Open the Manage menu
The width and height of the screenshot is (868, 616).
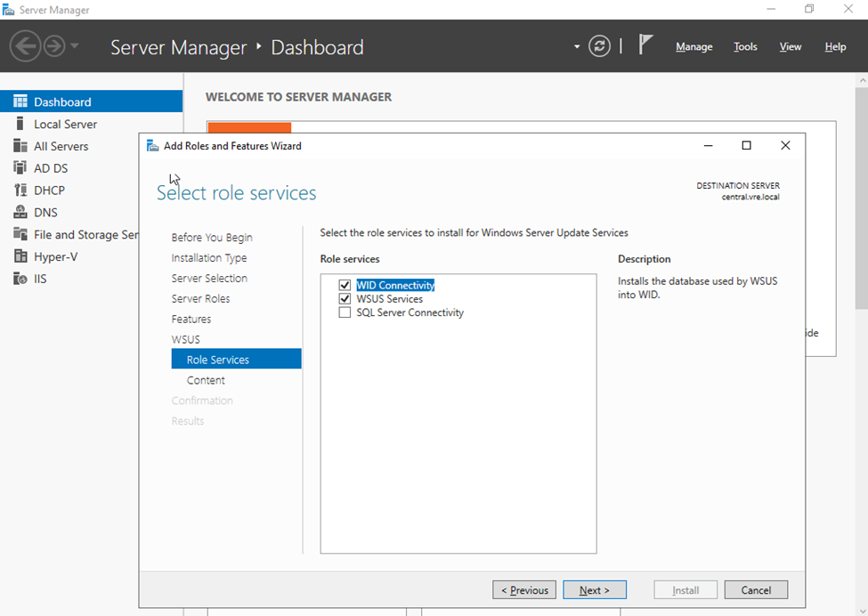(x=694, y=47)
